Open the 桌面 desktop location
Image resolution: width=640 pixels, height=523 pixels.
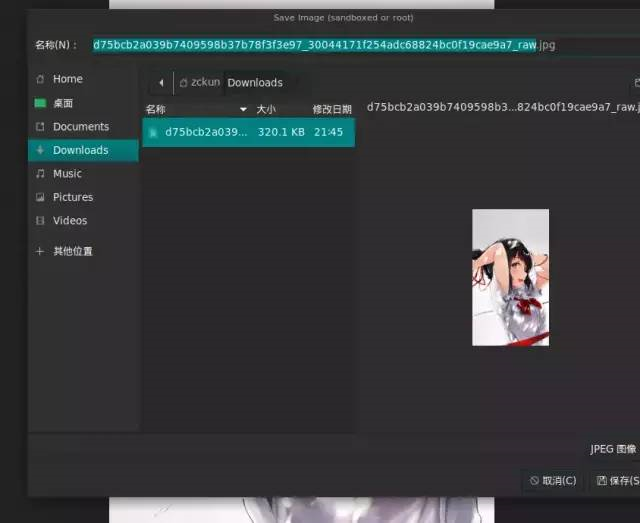(83, 103)
